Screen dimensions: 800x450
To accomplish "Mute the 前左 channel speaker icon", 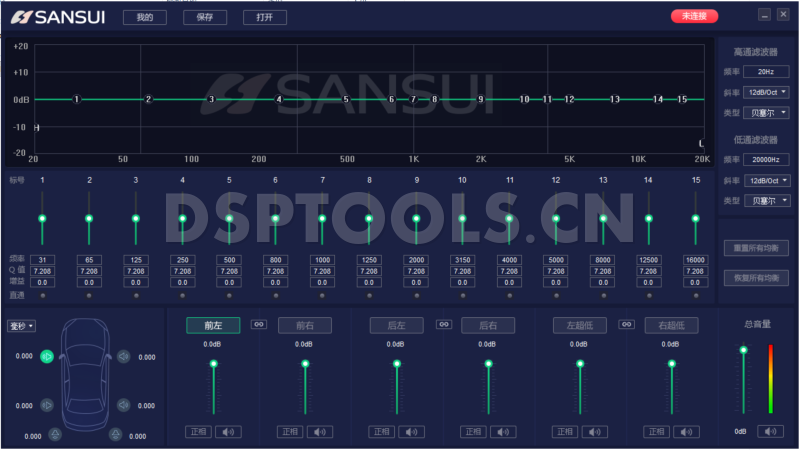I will (x=229, y=432).
